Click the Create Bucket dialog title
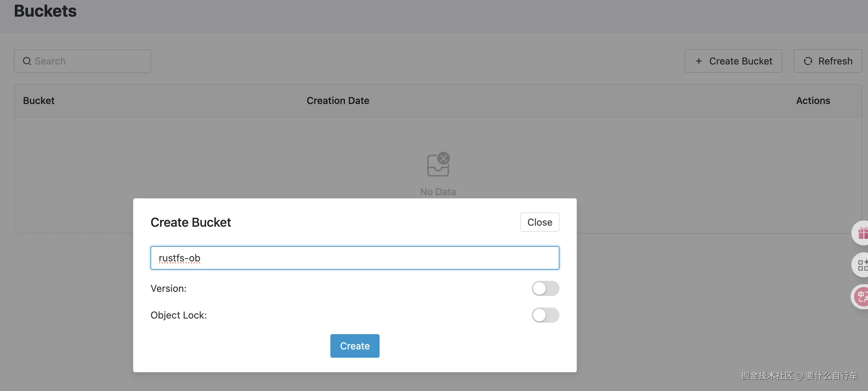This screenshot has height=391, width=868. coord(191,222)
